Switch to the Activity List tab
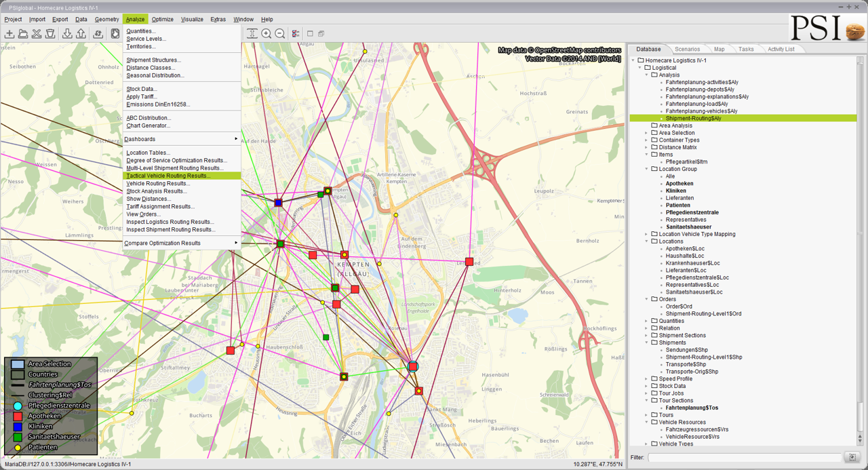The height and width of the screenshot is (470, 868). pos(781,49)
